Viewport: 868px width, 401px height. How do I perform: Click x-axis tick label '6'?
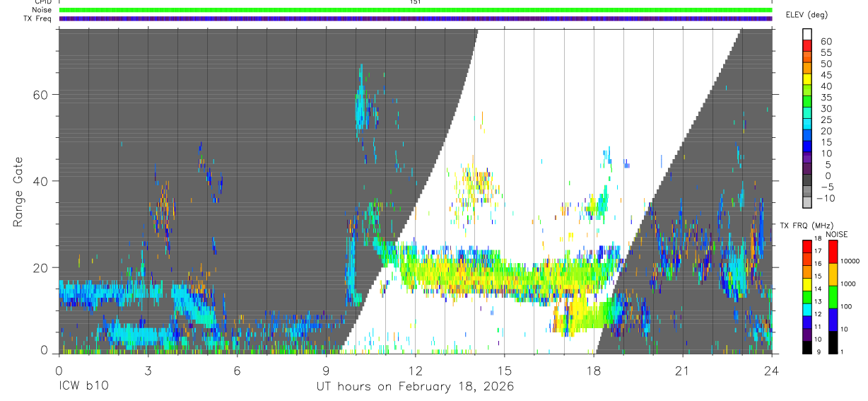pyautogui.click(x=237, y=370)
